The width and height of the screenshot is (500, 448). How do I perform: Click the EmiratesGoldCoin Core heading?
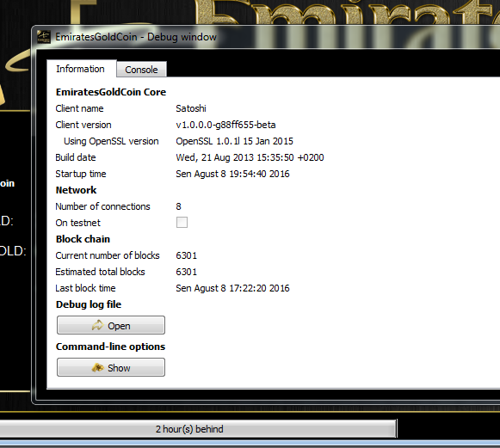click(x=111, y=92)
